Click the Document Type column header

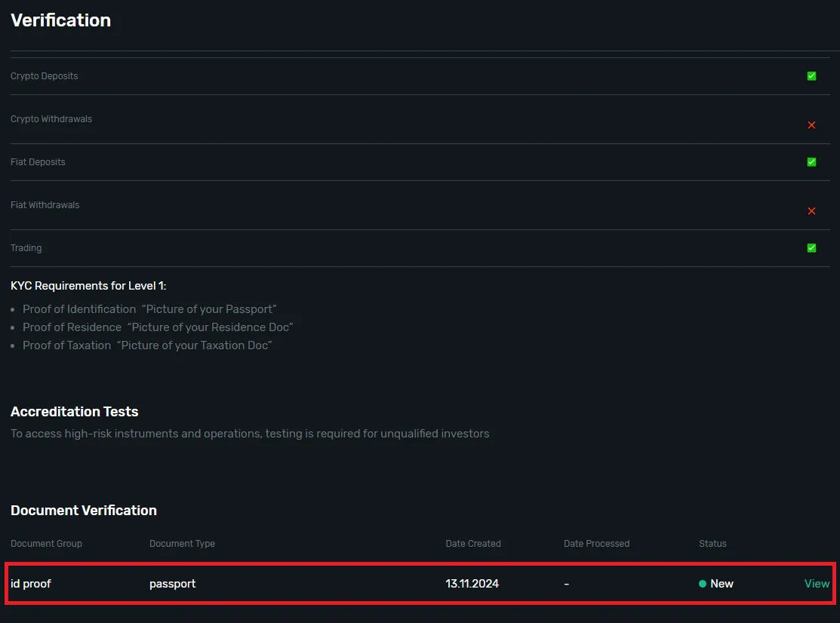point(182,544)
